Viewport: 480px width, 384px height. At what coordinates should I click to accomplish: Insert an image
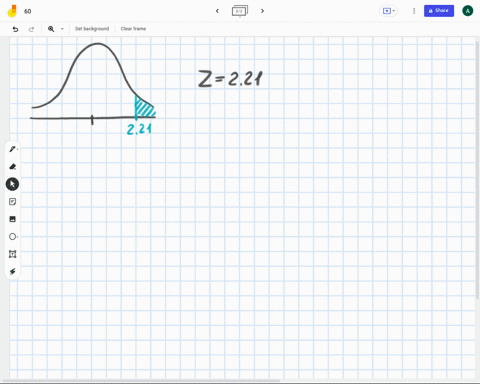pos(12,219)
